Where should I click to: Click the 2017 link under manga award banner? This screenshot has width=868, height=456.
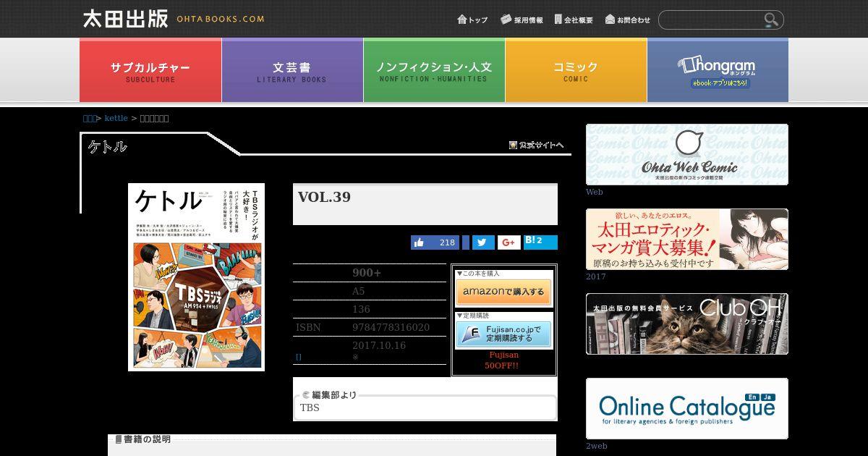596,276
